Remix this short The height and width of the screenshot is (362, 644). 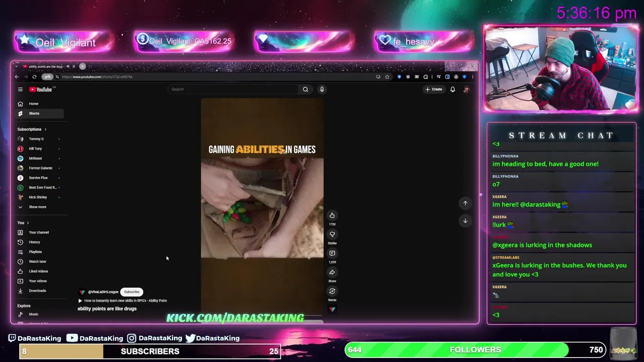332,291
